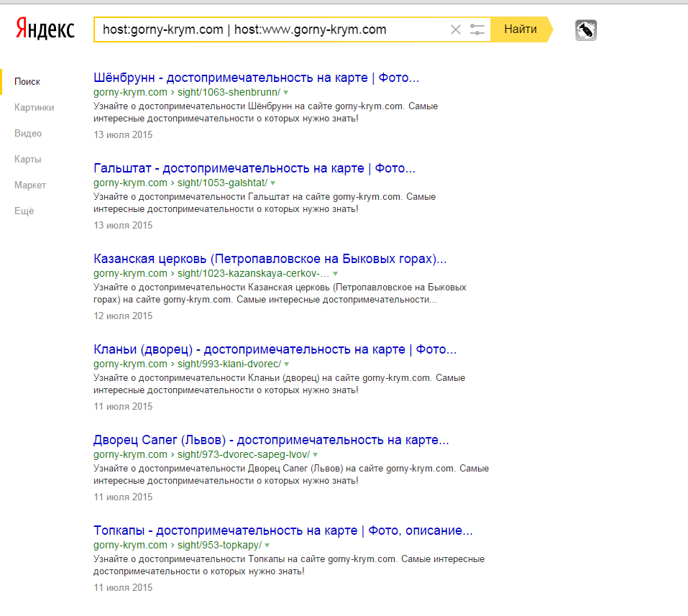
Task: Click the Шёнбрунн result description snippet
Action: (x=265, y=112)
